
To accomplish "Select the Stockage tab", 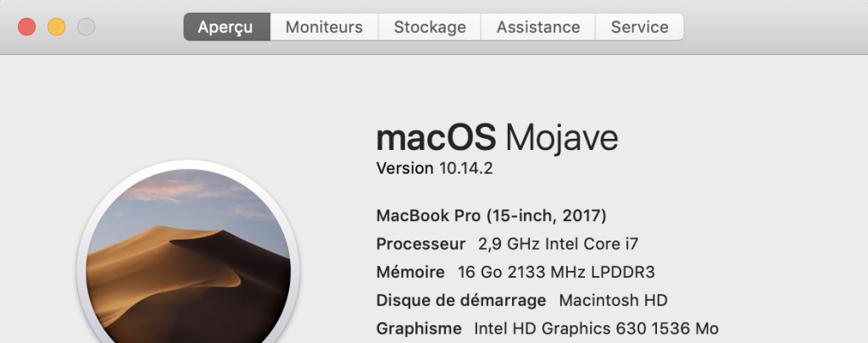I will tap(430, 27).
